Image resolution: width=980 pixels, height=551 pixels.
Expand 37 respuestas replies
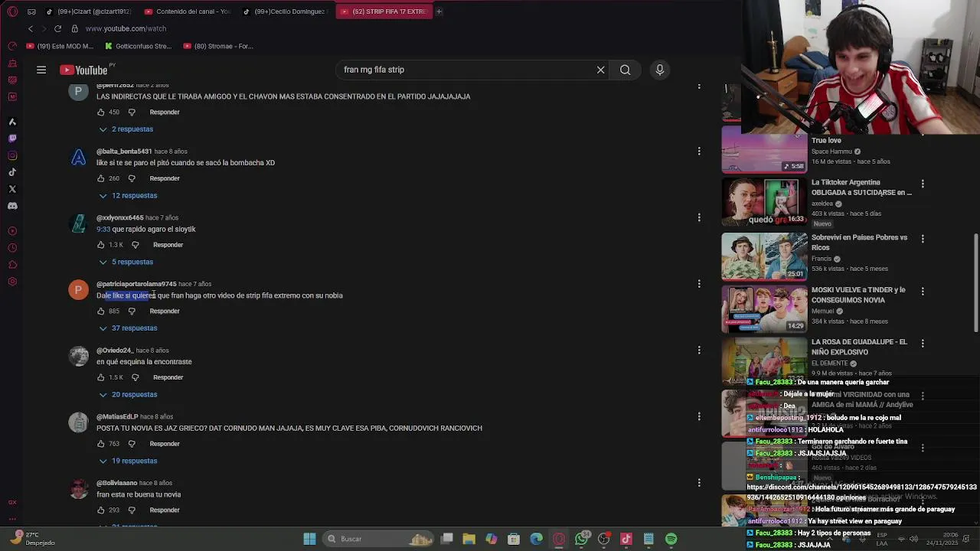(x=128, y=328)
